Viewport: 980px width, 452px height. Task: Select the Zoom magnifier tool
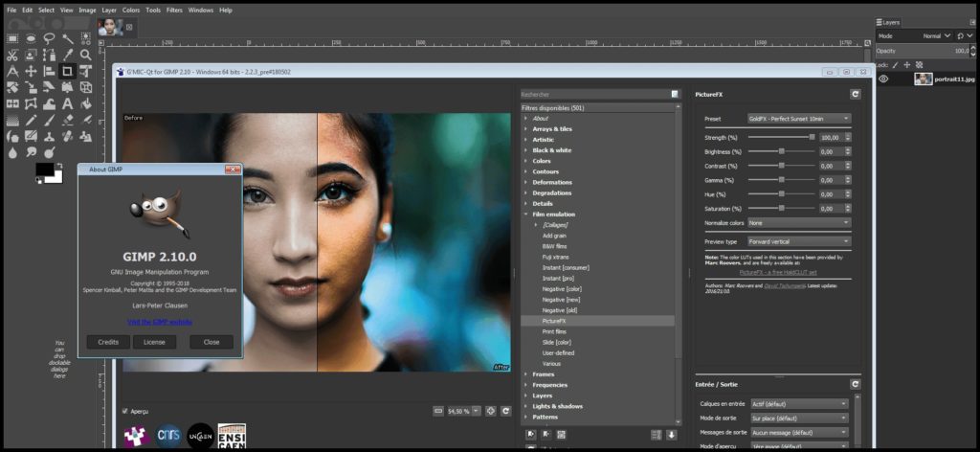85,55
